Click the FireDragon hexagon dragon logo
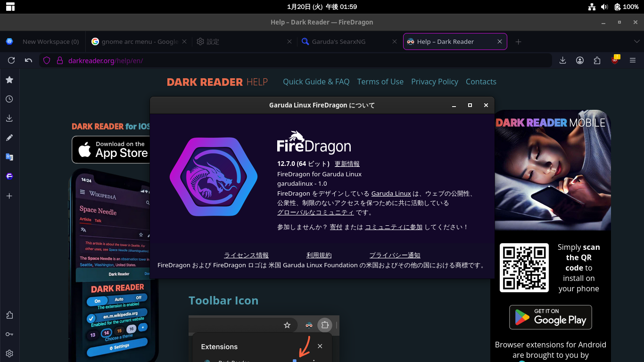The width and height of the screenshot is (644, 362). click(214, 177)
